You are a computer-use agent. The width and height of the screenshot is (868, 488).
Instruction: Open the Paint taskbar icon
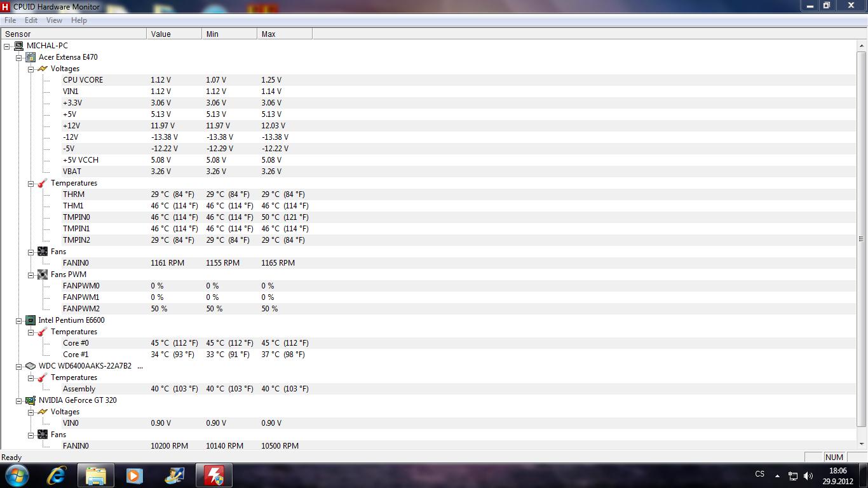173,475
